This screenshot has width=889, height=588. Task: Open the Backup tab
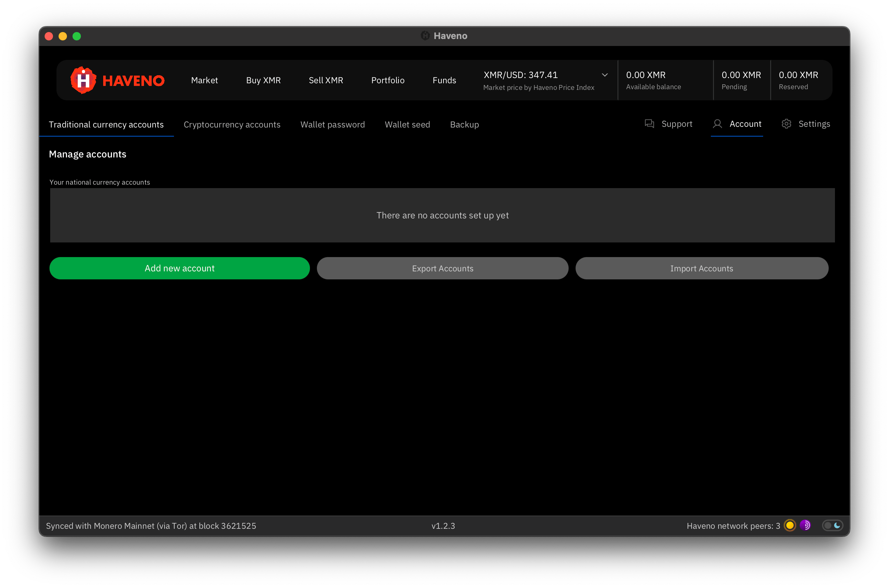[464, 124]
